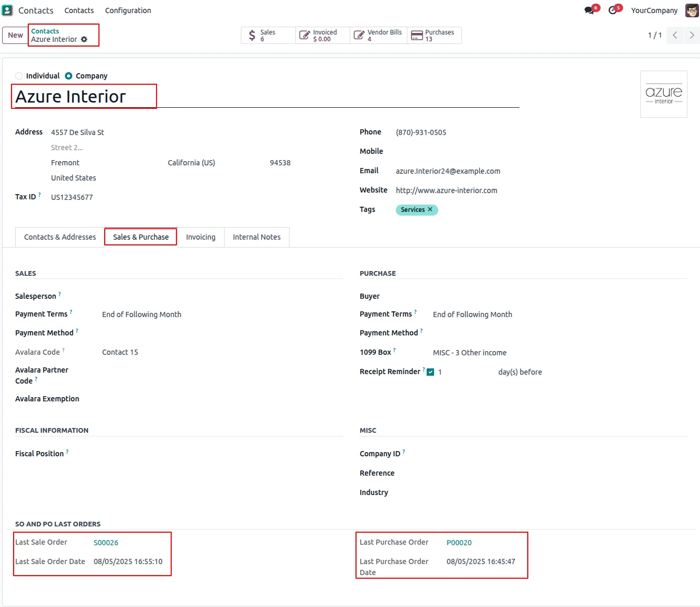Viewport: 700px width, 607px height.
Task: Show Fiscal Position help tooltip
Action: tap(67, 452)
